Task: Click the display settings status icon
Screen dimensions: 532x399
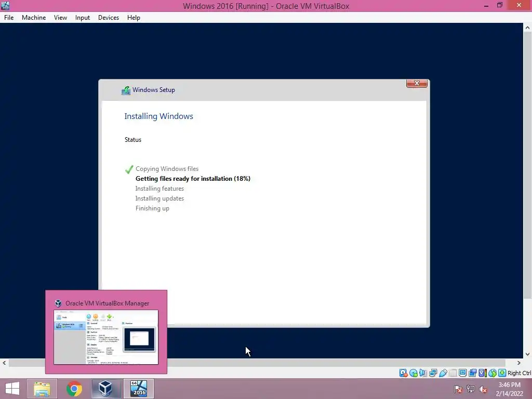Action: click(462, 373)
